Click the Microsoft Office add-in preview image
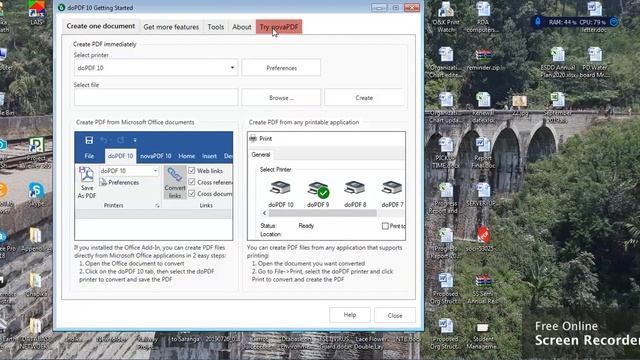640x360 pixels. tap(154, 186)
